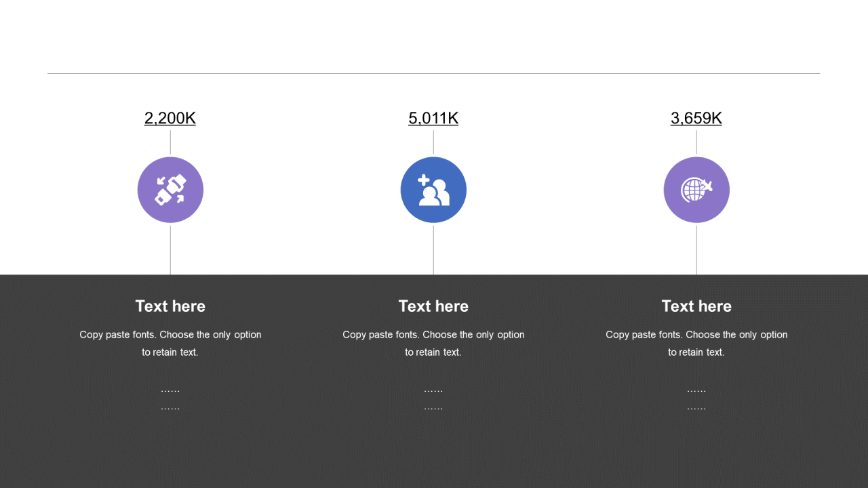This screenshot has height=488, width=868.
Task: Click the dotted placeholder under right column
Action: (x=696, y=399)
